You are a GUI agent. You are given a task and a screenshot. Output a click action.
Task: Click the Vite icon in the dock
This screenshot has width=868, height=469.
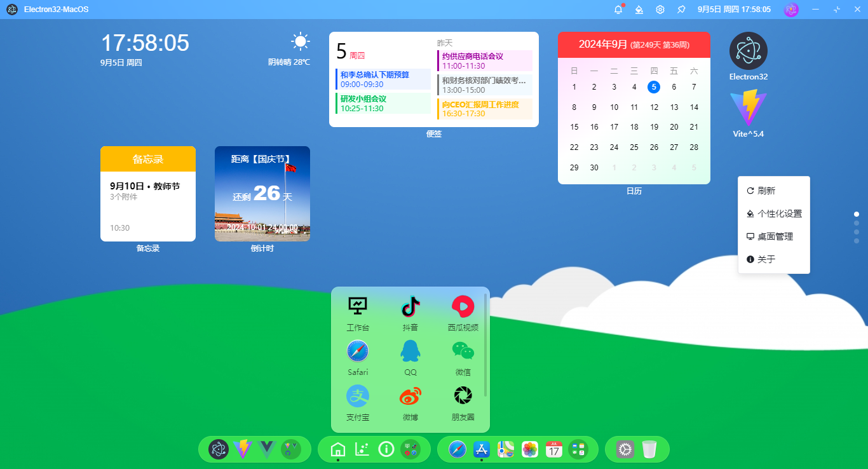tap(242, 449)
